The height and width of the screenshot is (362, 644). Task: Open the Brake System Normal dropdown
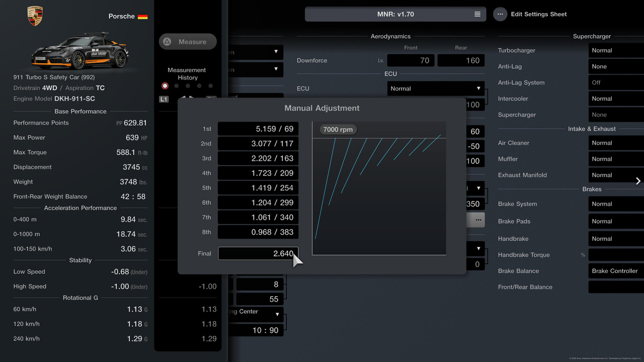616,204
